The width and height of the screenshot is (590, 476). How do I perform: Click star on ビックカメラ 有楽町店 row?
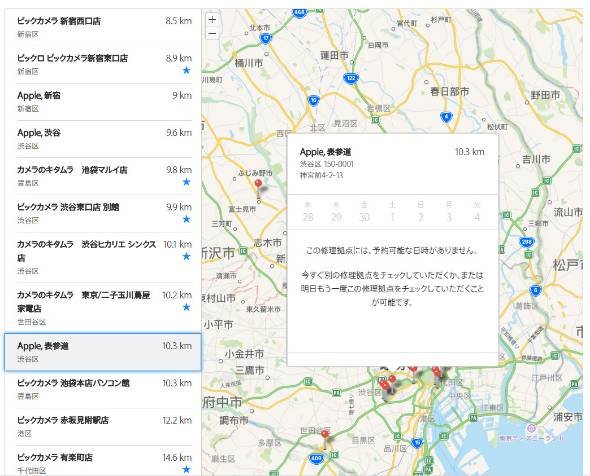point(186,469)
